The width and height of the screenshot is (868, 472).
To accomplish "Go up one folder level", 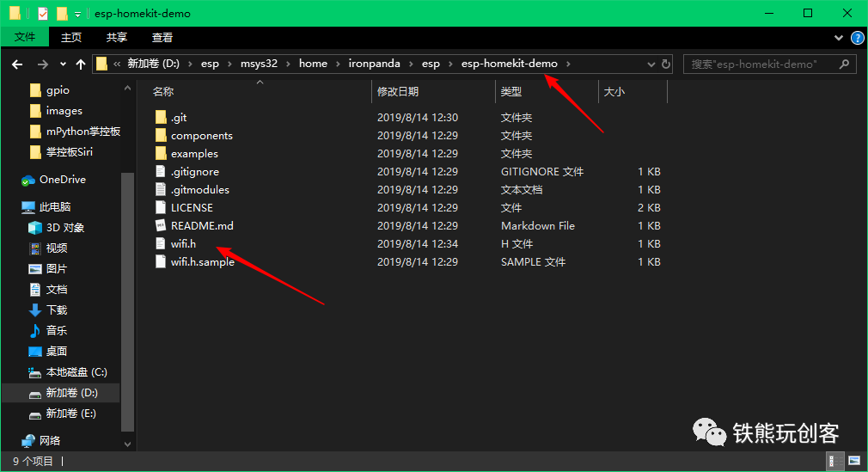I will coord(81,64).
